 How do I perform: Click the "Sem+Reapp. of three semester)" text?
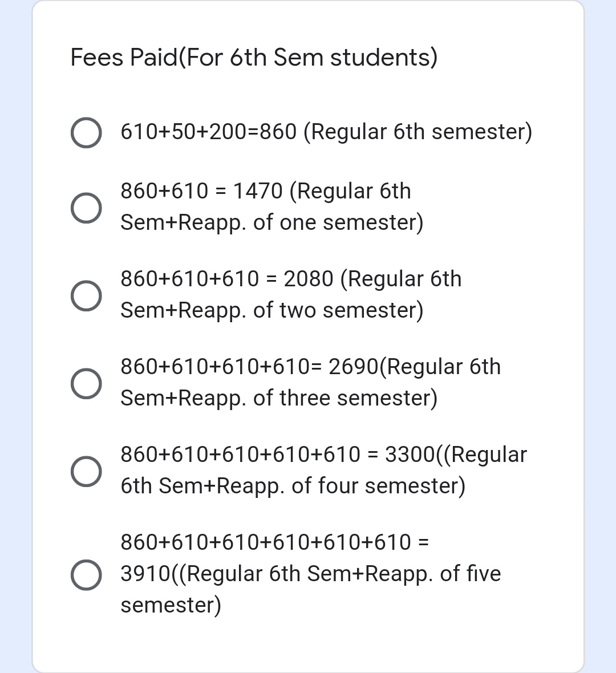coord(278,398)
